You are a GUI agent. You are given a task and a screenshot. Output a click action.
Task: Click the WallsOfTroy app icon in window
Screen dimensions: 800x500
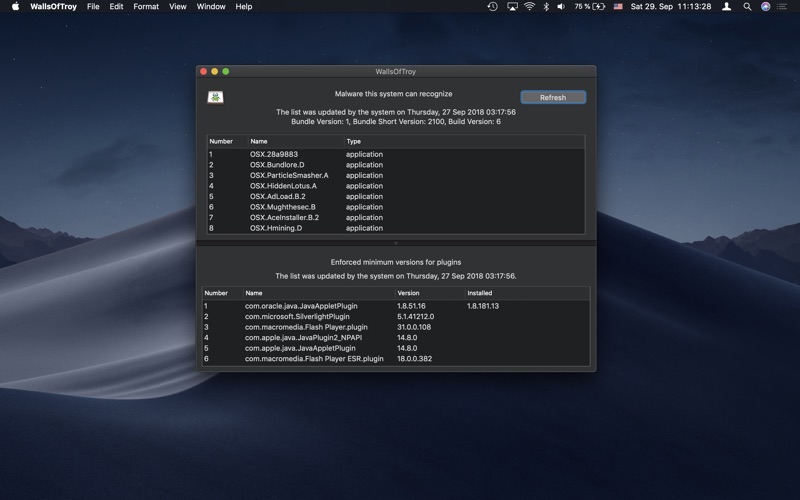coord(215,97)
